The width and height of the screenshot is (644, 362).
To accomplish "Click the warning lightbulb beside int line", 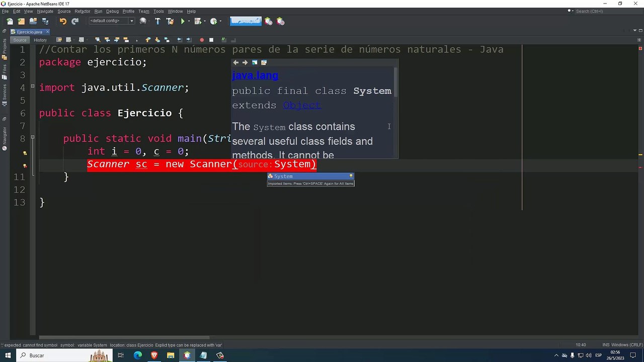I will [x=25, y=152].
